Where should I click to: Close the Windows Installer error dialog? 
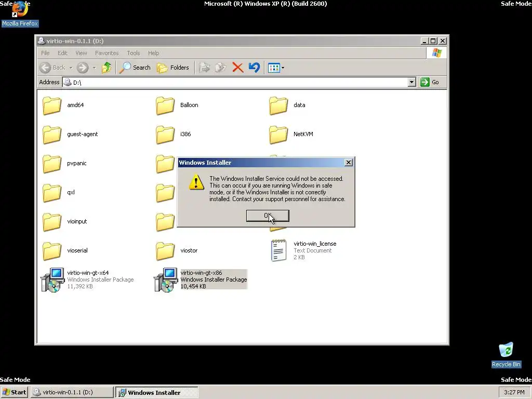click(349, 163)
